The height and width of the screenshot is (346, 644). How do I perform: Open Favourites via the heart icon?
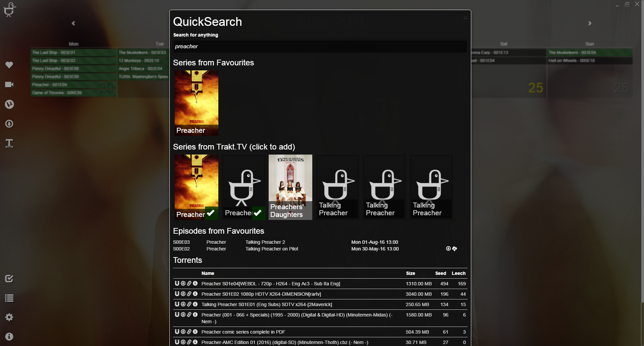(x=9, y=65)
